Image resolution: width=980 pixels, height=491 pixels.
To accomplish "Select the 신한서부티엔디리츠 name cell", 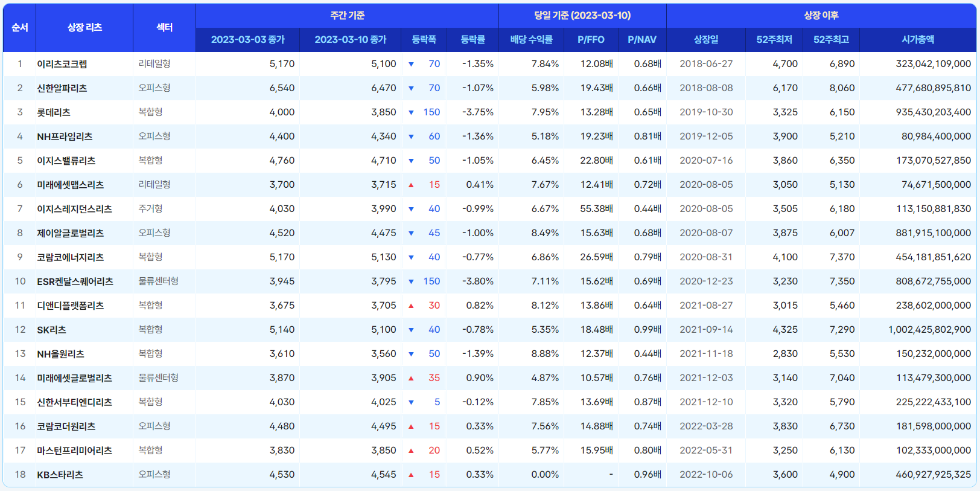I will [84, 402].
